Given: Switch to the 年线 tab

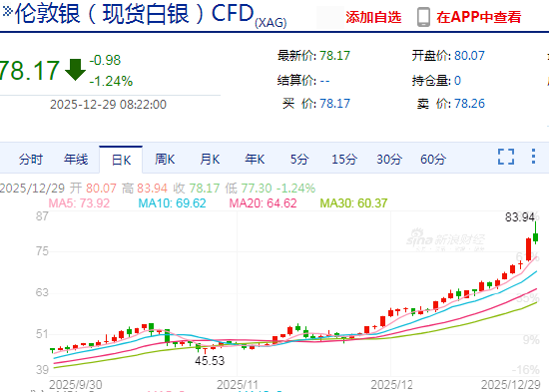Looking at the screenshot, I should pos(76,160).
